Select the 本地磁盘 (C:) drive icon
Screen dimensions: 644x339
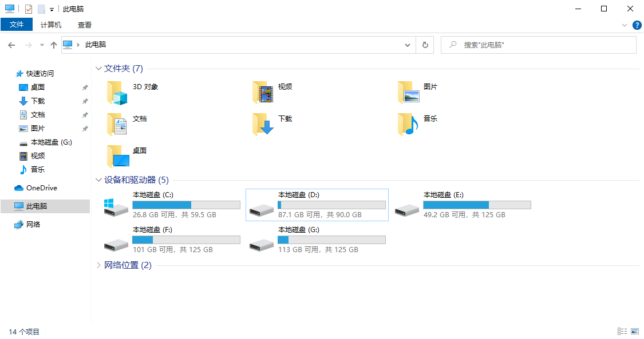click(x=116, y=208)
